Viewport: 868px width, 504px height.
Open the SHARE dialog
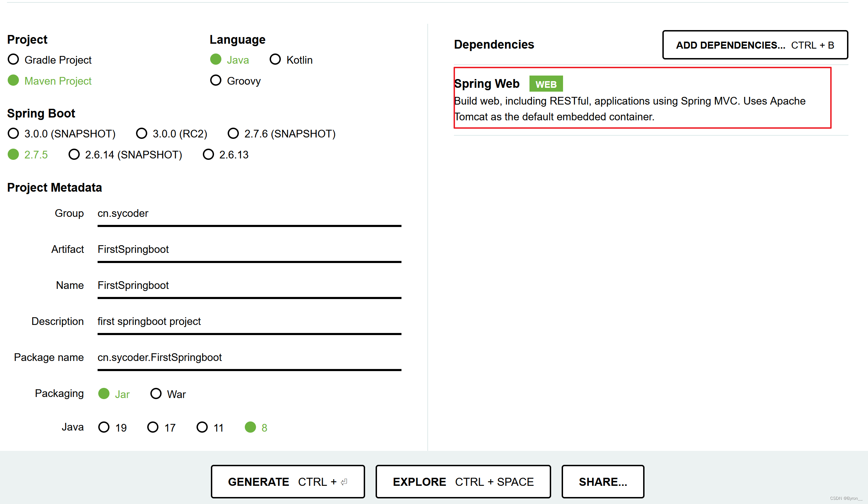click(x=603, y=482)
